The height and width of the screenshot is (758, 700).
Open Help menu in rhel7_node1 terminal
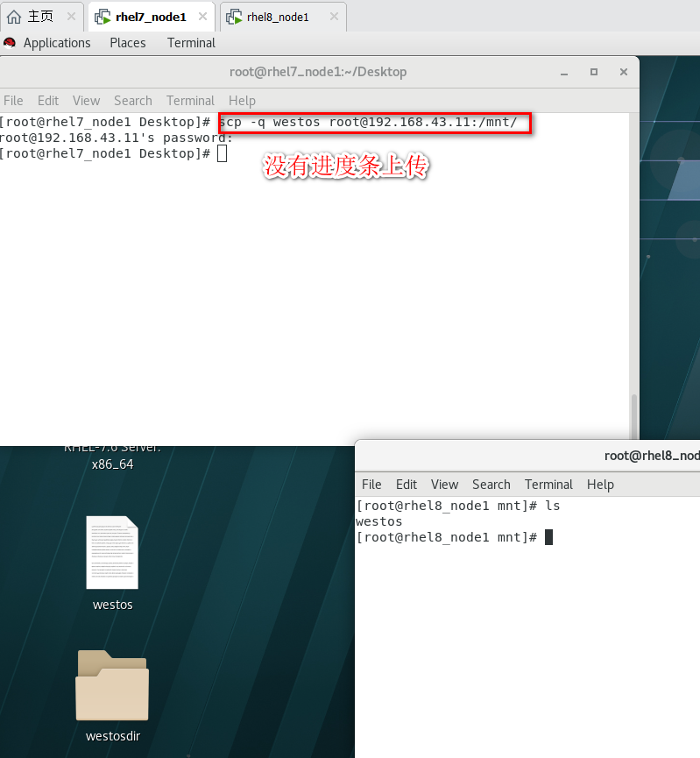click(242, 101)
